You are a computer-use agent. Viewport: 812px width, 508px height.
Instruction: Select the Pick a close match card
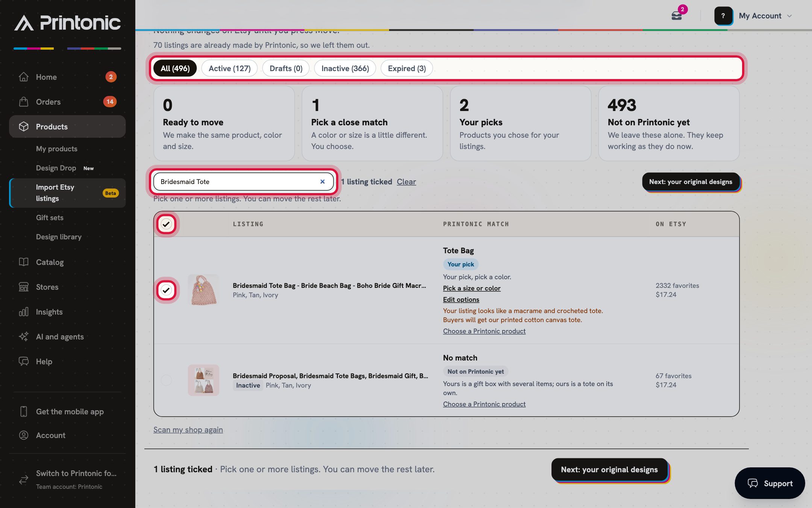coord(372,123)
